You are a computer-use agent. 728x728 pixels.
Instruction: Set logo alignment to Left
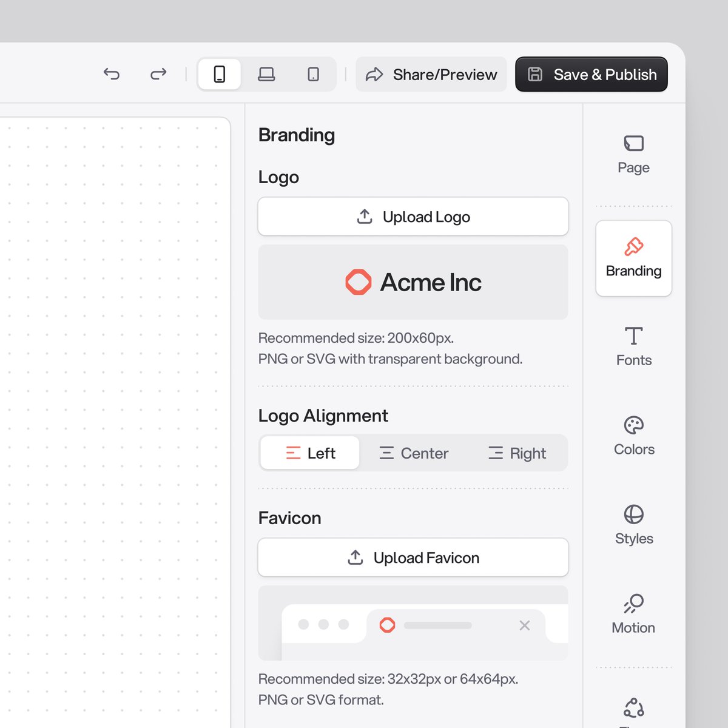310,453
